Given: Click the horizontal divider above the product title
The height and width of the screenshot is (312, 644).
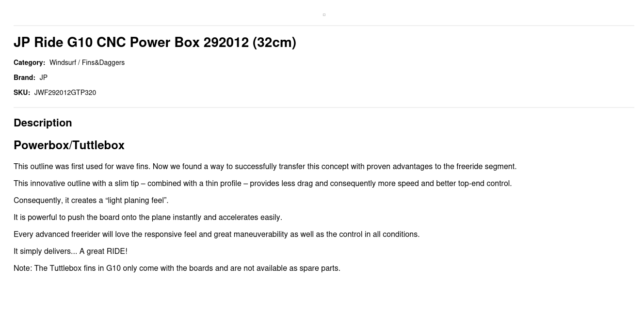Looking at the screenshot, I should pyautogui.click(x=324, y=26).
